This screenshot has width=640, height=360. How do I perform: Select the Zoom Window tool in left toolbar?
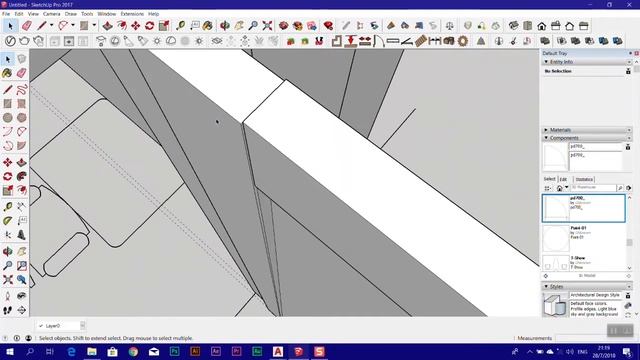22,266
